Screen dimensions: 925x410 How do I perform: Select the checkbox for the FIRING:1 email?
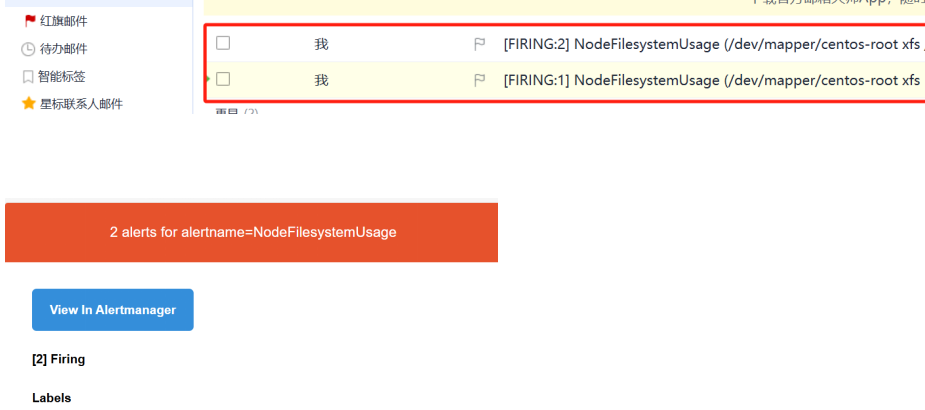(x=223, y=79)
